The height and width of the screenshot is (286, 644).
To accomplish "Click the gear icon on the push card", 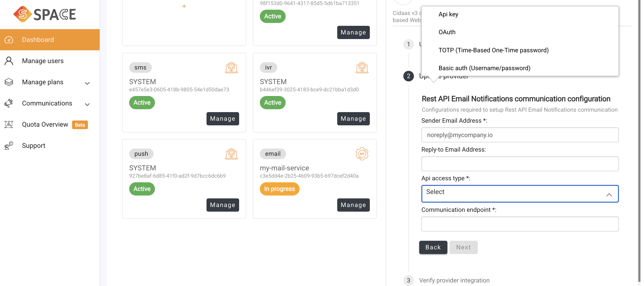I will click(x=231, y=154).
